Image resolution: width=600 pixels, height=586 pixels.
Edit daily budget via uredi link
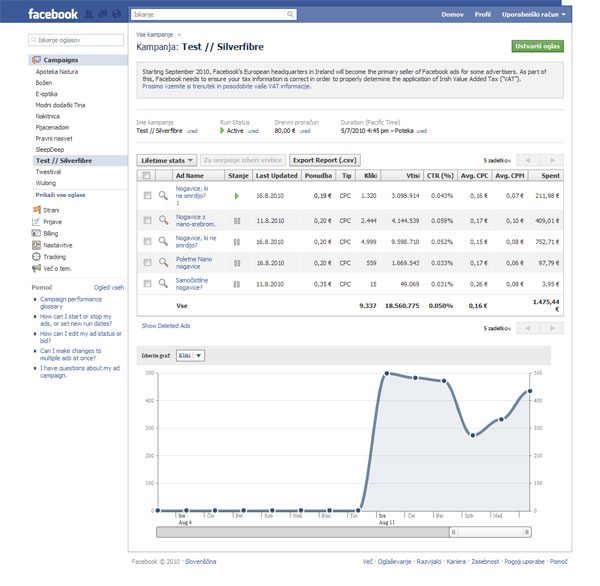(305, 131)
